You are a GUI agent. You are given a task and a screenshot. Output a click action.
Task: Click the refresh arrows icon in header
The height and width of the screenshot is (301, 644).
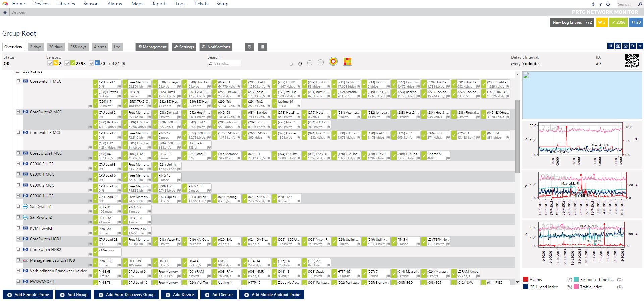[593, 4]
